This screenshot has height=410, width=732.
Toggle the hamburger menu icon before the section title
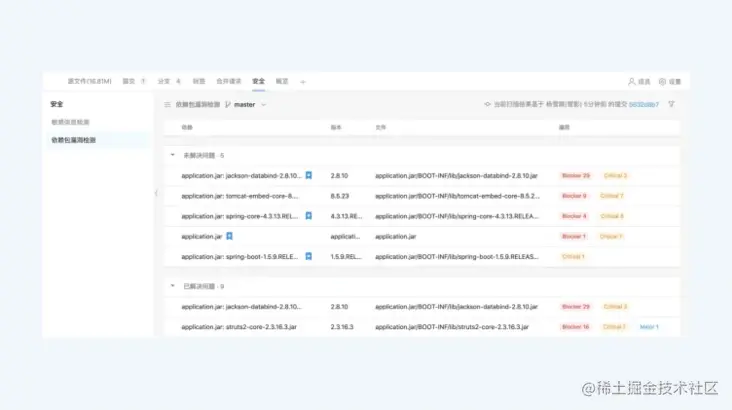click(167, 105)
